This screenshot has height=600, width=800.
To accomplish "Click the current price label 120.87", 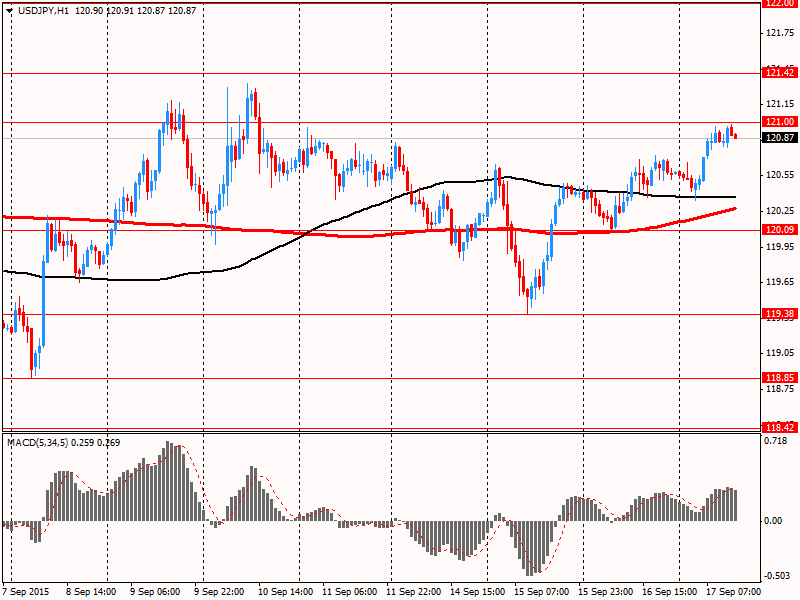I will pyautogui.click(x=780, y=138).
